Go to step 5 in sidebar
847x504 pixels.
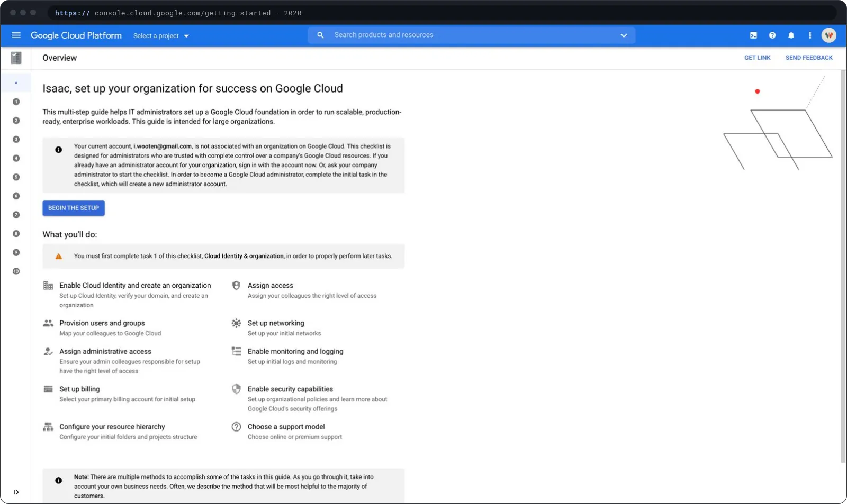[x=16, y=177]
